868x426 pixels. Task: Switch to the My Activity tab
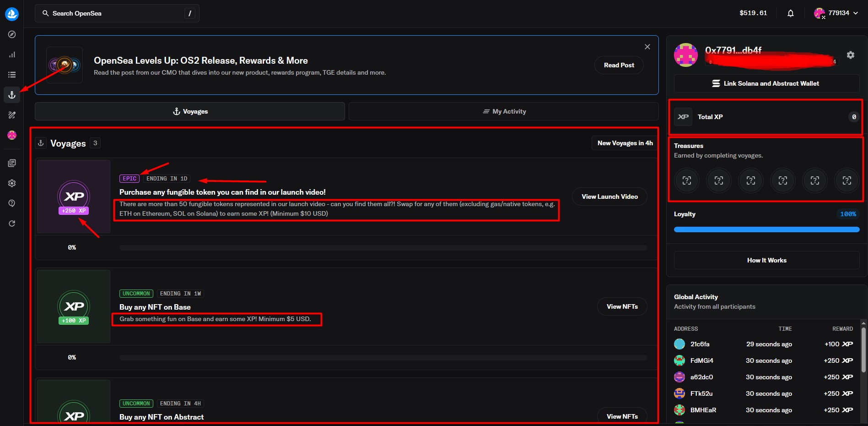tap(503, 111)
